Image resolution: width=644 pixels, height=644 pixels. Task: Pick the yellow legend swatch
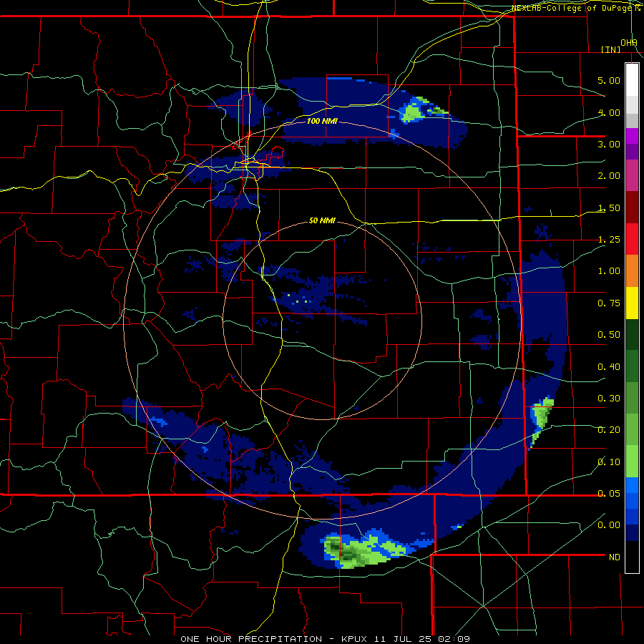(632, 303)
